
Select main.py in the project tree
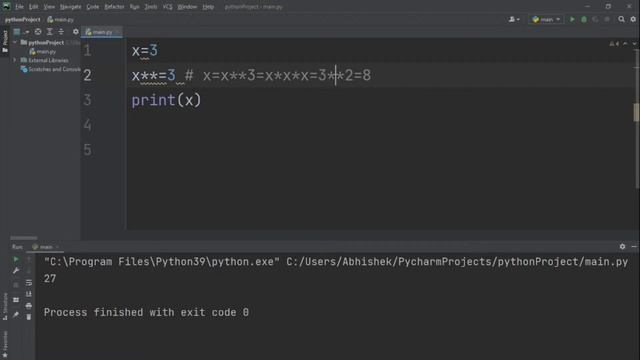[43, 51]
